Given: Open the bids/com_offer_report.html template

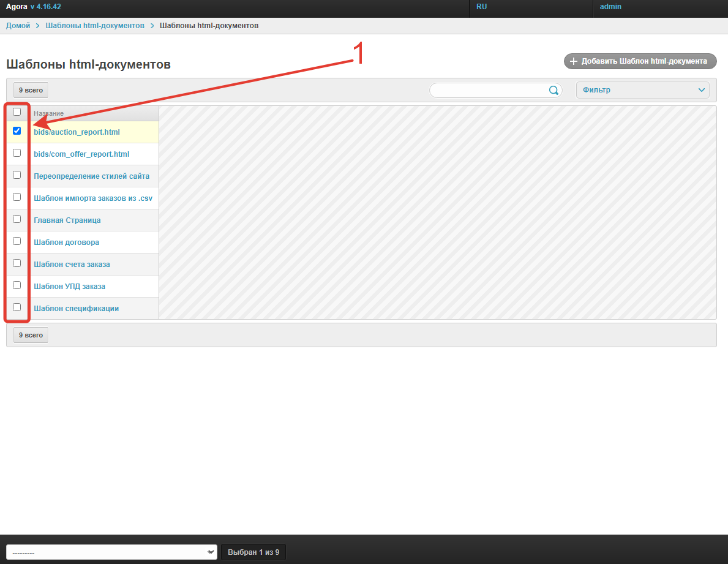Looking at the screenshot, I should [81, 154].
